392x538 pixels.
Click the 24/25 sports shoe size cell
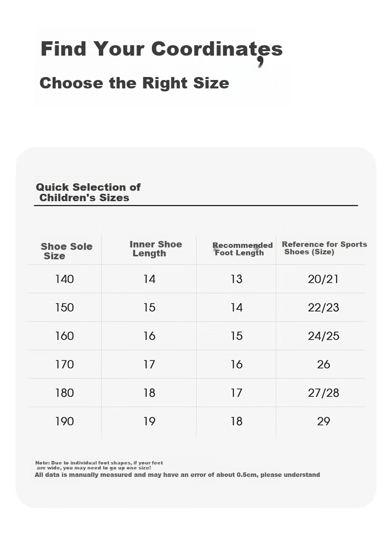tap(323, 336)
